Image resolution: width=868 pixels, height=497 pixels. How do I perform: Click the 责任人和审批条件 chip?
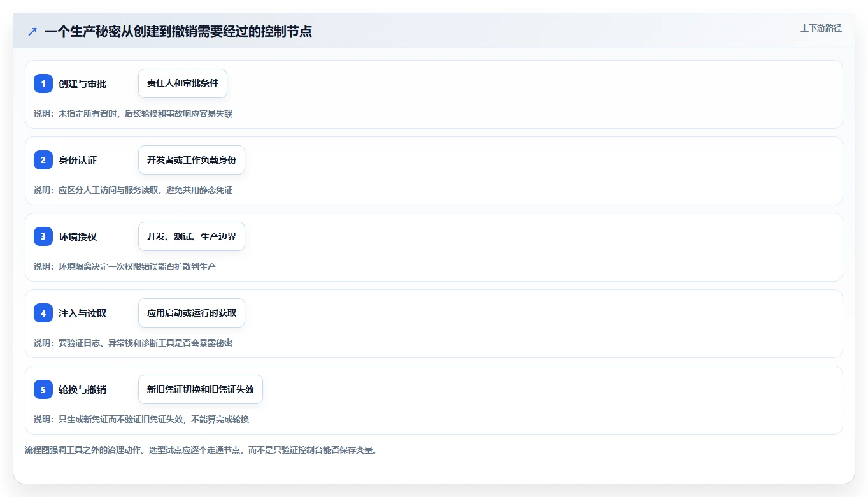tap(183, 83)
